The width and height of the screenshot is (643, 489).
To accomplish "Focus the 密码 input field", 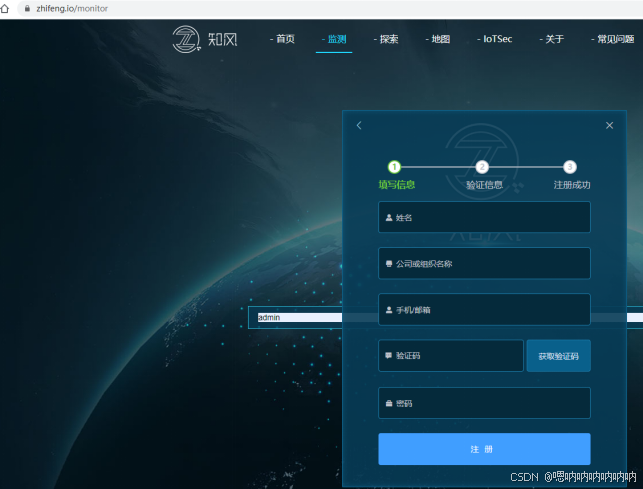I will [x=484, y=403].
